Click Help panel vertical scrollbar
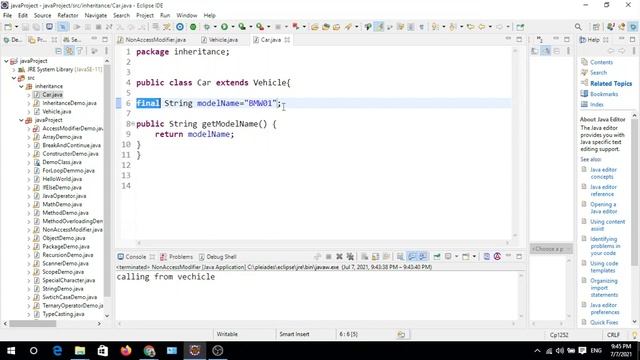 coord(634,188)
